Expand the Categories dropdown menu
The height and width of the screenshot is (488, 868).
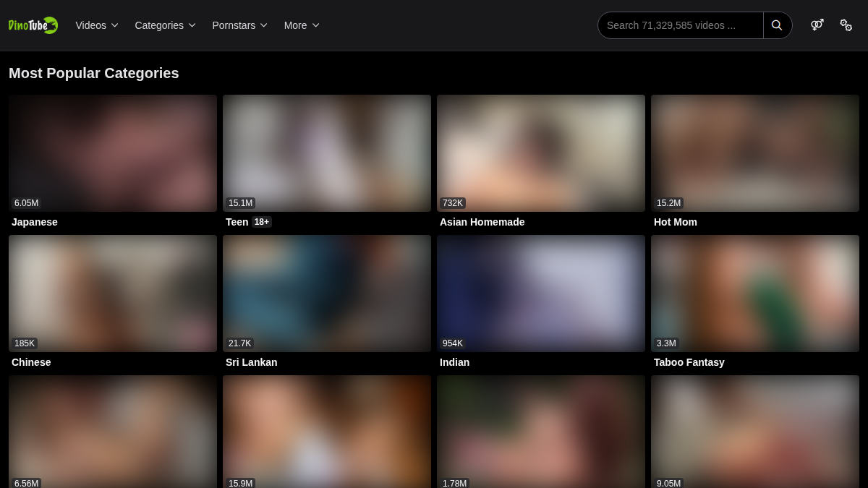click(166, 25)
